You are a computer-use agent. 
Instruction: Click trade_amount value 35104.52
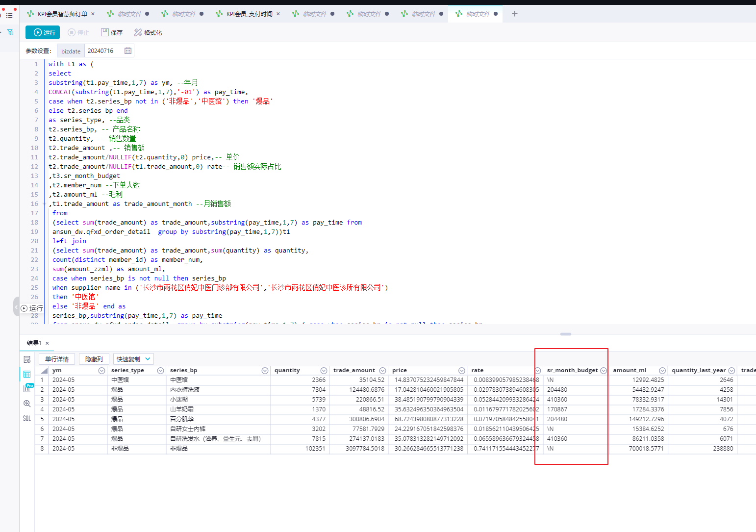(x=372, y=380)
